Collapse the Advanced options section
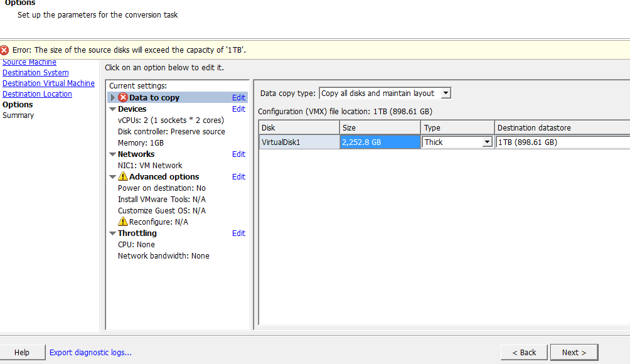The image size is (630, 364). [x=112, y=177]
